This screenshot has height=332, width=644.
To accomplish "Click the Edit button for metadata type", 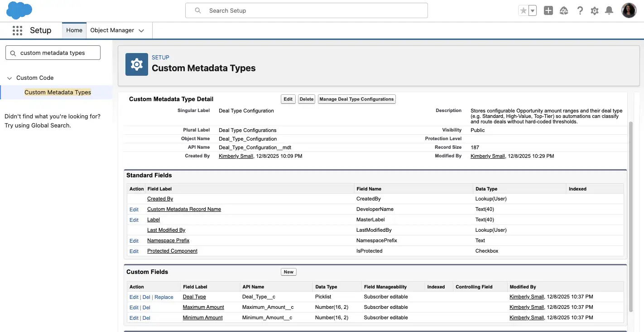I will tap(288, 99).
